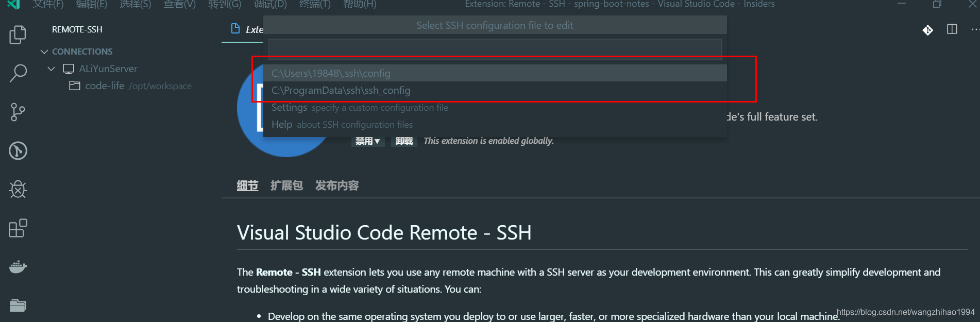Open the Extensions view icon
The image size is (980, 322).
tap(18, 228)
